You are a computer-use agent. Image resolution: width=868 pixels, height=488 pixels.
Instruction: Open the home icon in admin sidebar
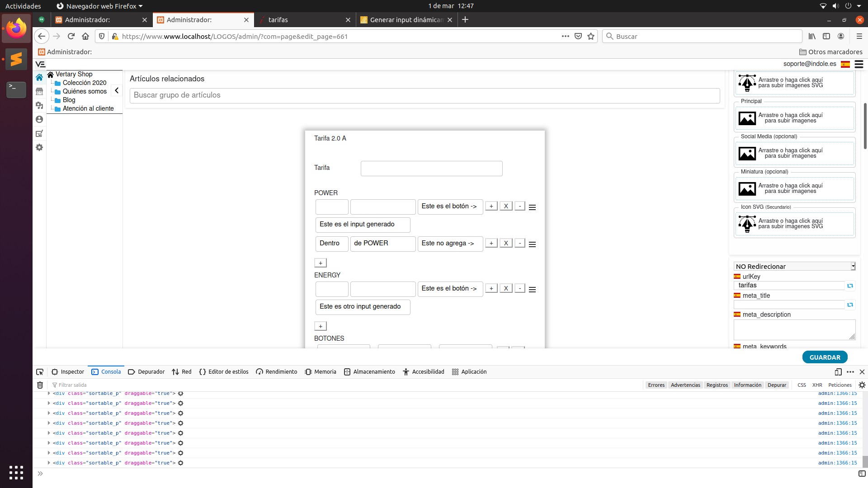pos(39,77)
